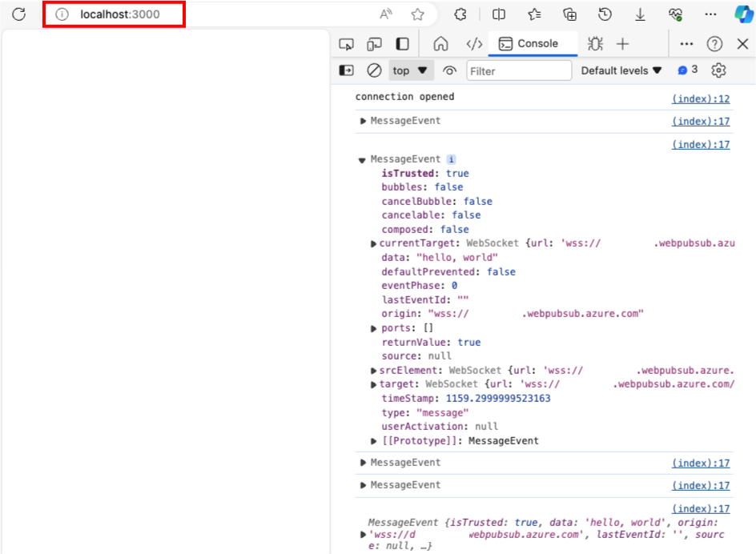Select the Inspect element tool

(x=346, y=44)
